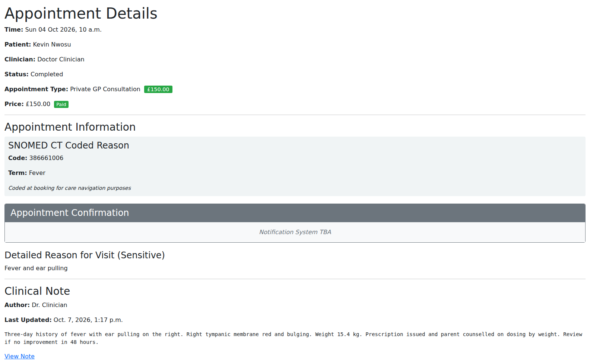Click the Coded at booking italic note
The image size is (590, 364).
tap(70, 188)
